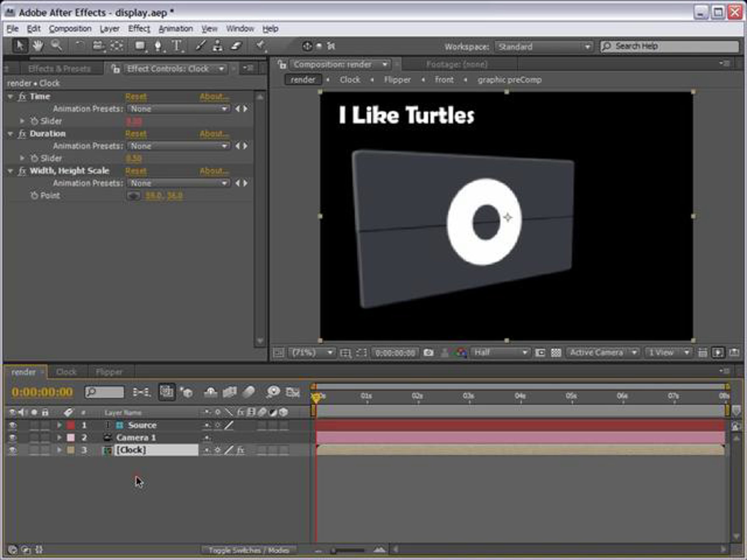The height and width of the screenshot is (560, 747).
Task: Open the Composition menu
Action: tap(70, 29)
